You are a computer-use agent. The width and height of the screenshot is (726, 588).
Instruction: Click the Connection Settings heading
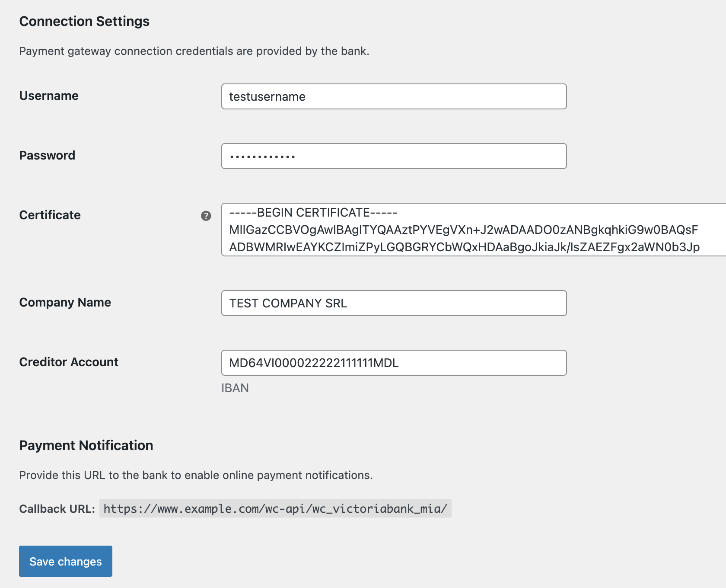pyautogui.click(x=84, y=21)
